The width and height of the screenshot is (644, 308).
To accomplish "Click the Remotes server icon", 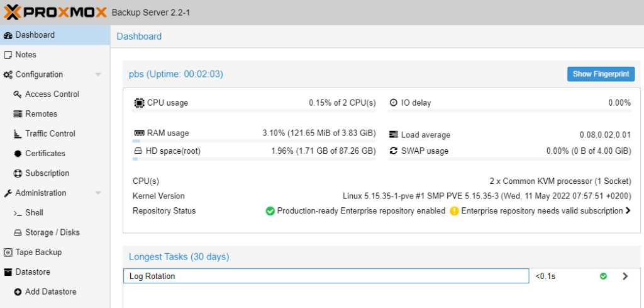I will point(17,114).
